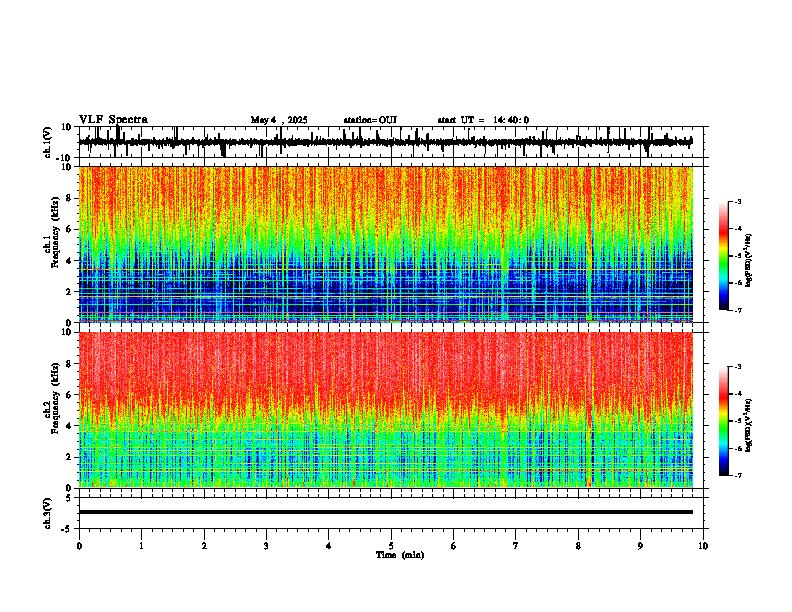The width and height of the screenshot is (792, 612).
Task: Click the time axis tick label "9"
Action: 640,546
